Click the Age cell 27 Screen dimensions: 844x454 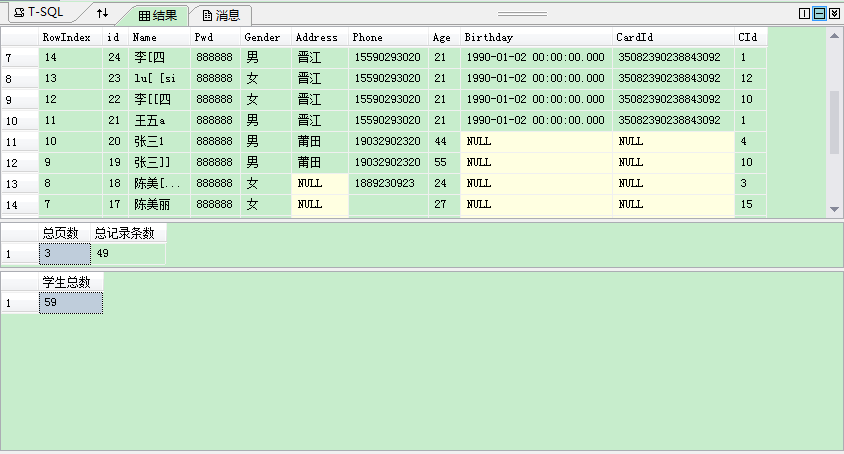[x=445, y=204]
